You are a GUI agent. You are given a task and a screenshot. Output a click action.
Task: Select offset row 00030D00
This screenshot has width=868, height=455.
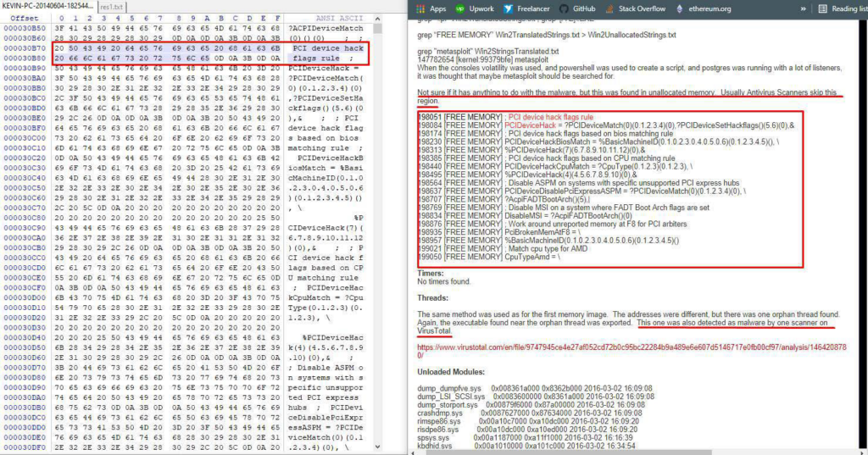(25, 297)
